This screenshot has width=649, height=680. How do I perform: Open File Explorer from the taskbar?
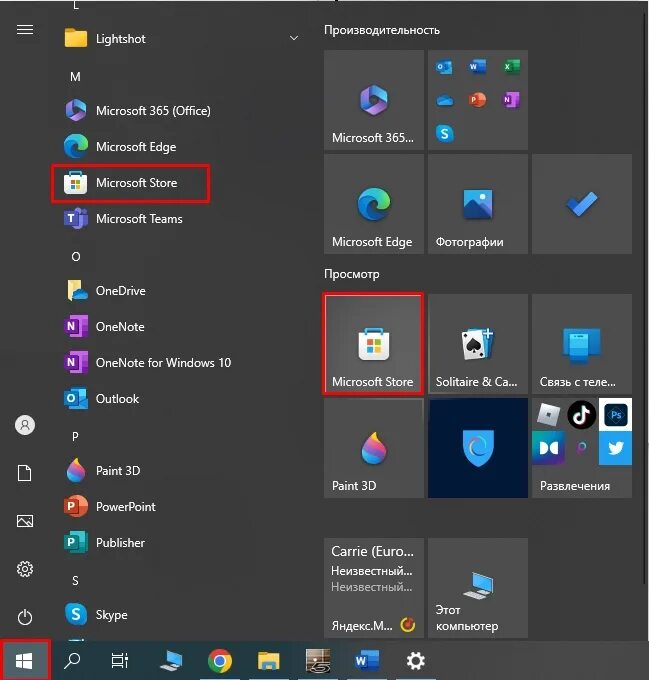pos(269,661)
